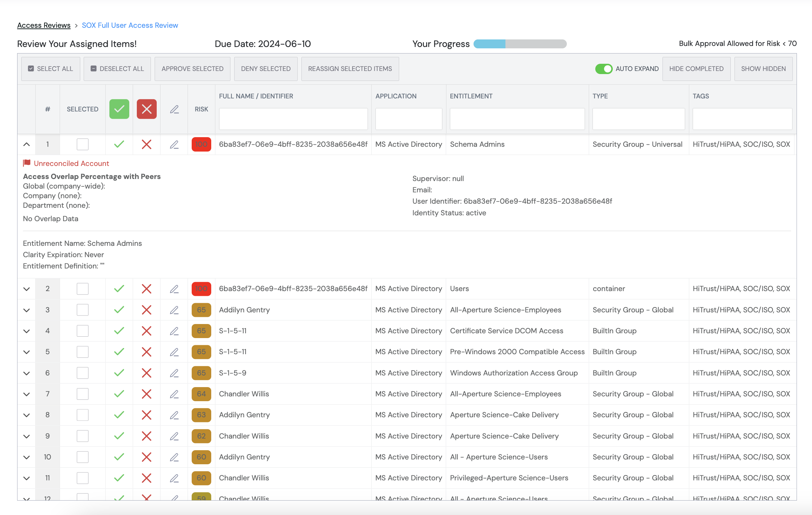Click the Your Progress bar
Viewport: 812px width, 515px height.
520,44
